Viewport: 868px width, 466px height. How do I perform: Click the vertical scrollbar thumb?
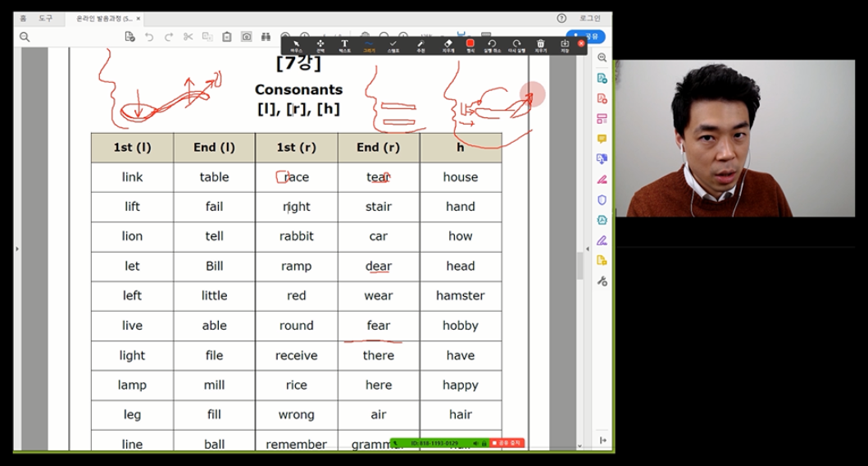tap(579, 266)
